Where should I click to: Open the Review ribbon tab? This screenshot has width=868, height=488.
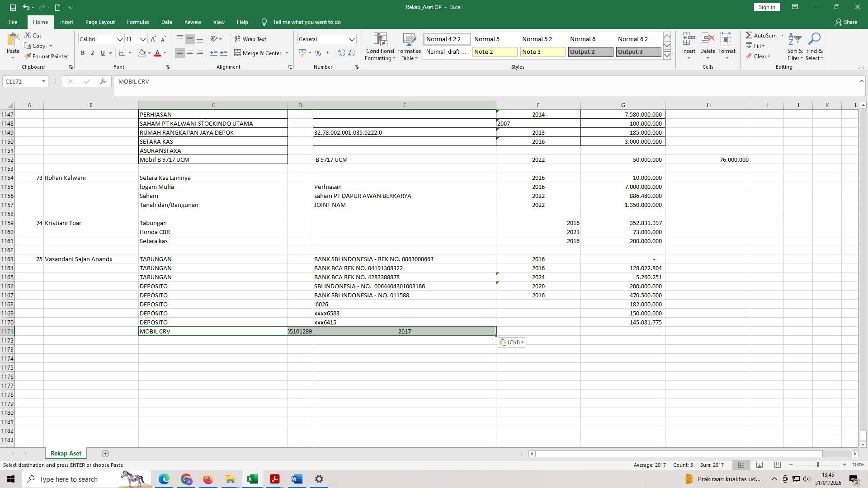coord(192,22)
